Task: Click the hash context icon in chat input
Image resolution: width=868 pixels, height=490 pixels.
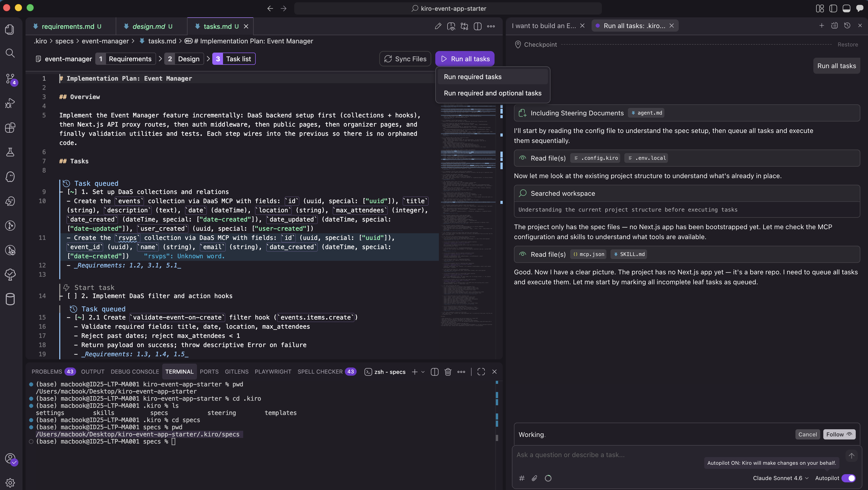Action: pos(522,478)
